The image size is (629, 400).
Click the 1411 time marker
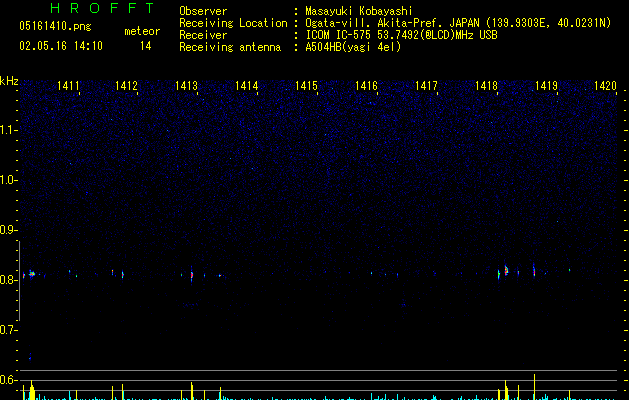[68, 86]
